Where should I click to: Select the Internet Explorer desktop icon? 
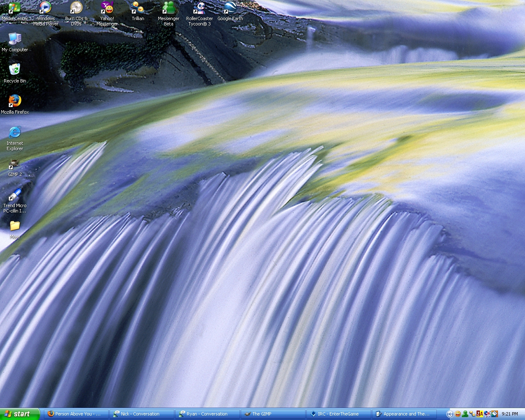[15, 132]
